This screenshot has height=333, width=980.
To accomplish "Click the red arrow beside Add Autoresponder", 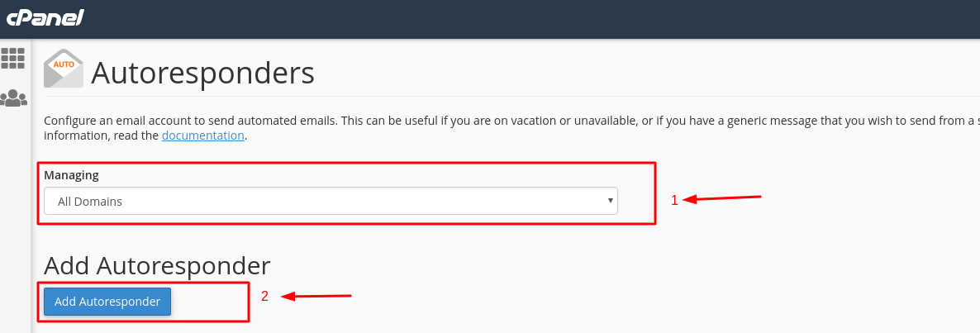I will click(318, 296).
